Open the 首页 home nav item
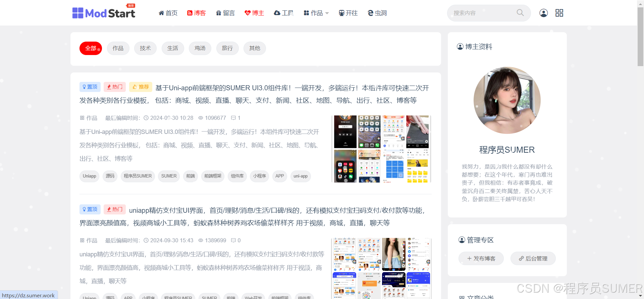This screenshot has width=644, height=299. coord(168,13)
